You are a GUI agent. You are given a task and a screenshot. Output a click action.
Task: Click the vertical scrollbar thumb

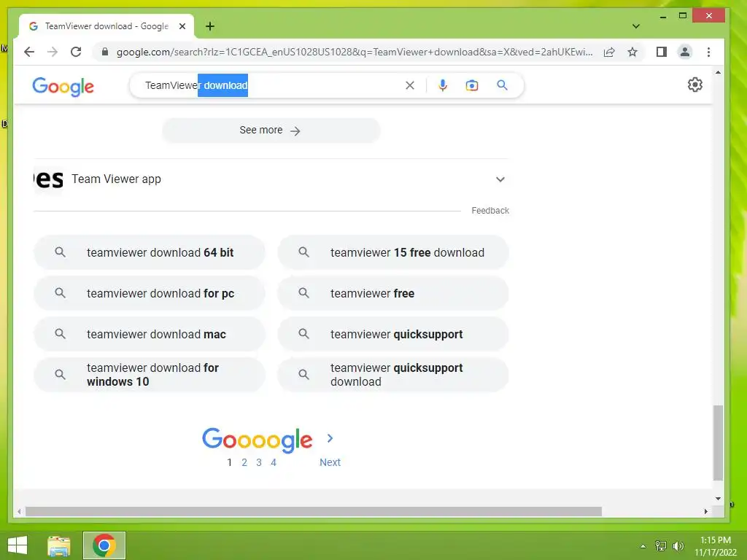click(718, 443)
